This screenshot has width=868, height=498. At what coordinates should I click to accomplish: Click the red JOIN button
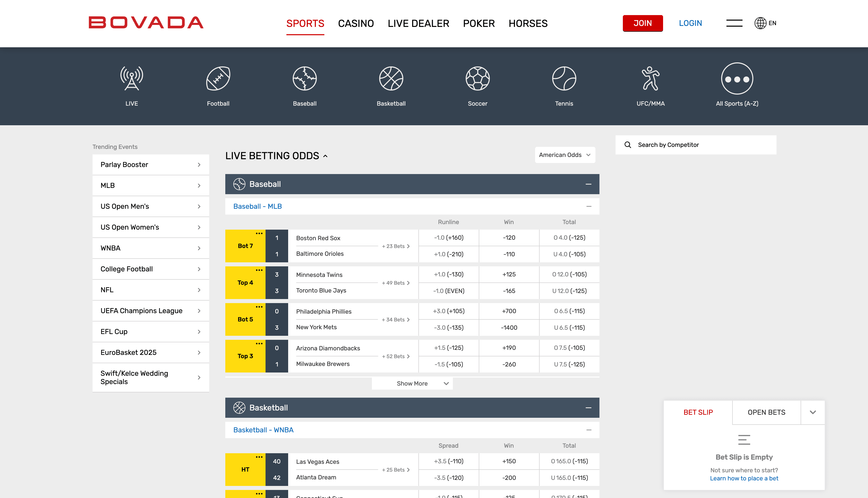pyautogui.click(x=643, y=23)
